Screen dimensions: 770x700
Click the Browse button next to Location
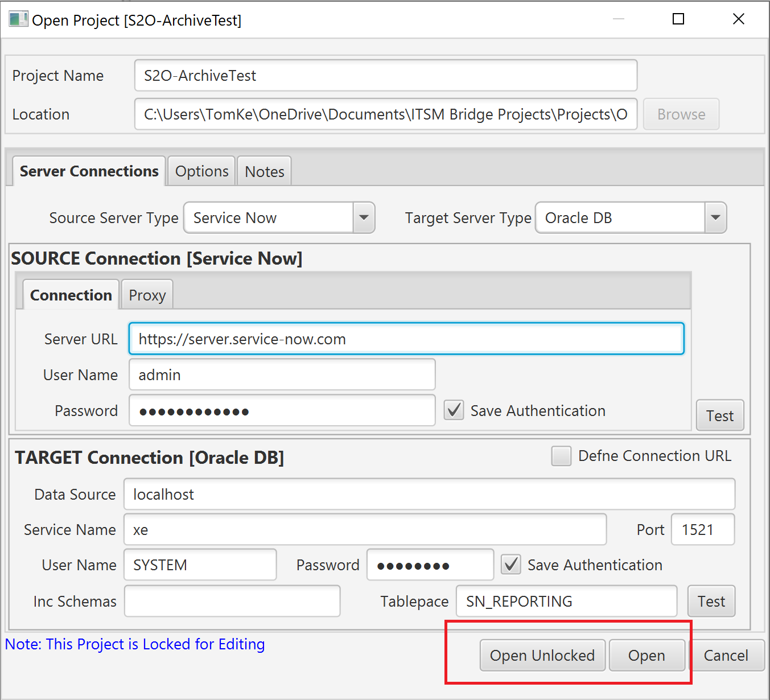coord(681,114)
